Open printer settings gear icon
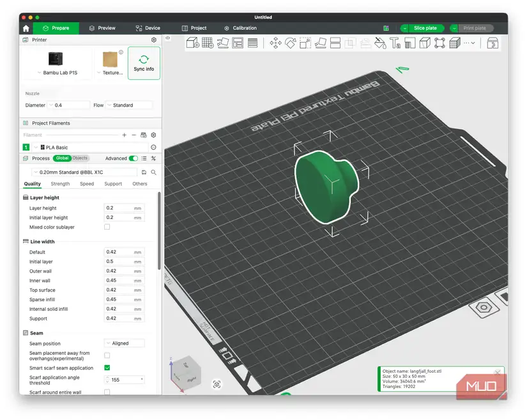Screen dimensions: 527x420 [153, 40]
